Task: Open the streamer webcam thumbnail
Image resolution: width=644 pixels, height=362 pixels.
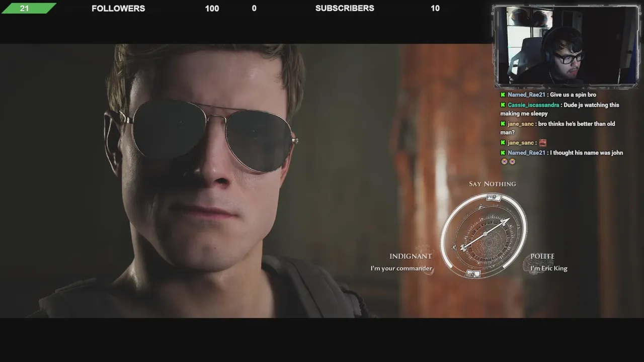Action: pyautogui.click(x=566, y=46)
